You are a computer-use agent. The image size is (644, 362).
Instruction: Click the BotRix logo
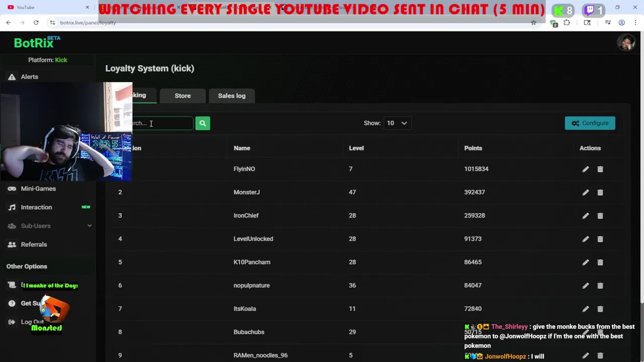coord(37,43)
